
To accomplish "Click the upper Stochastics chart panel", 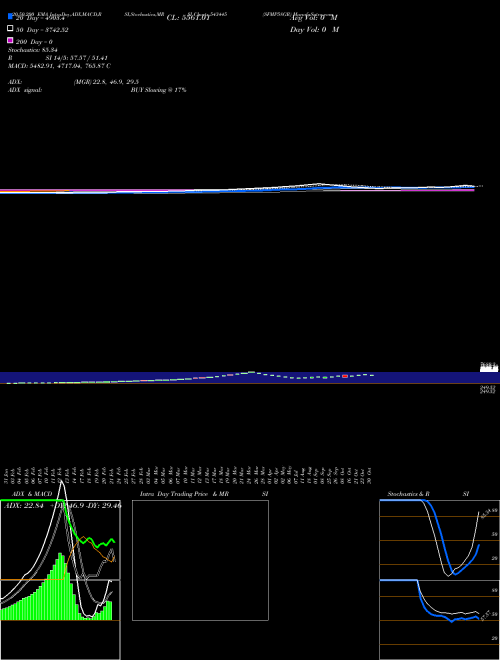I will coord(440,539).
